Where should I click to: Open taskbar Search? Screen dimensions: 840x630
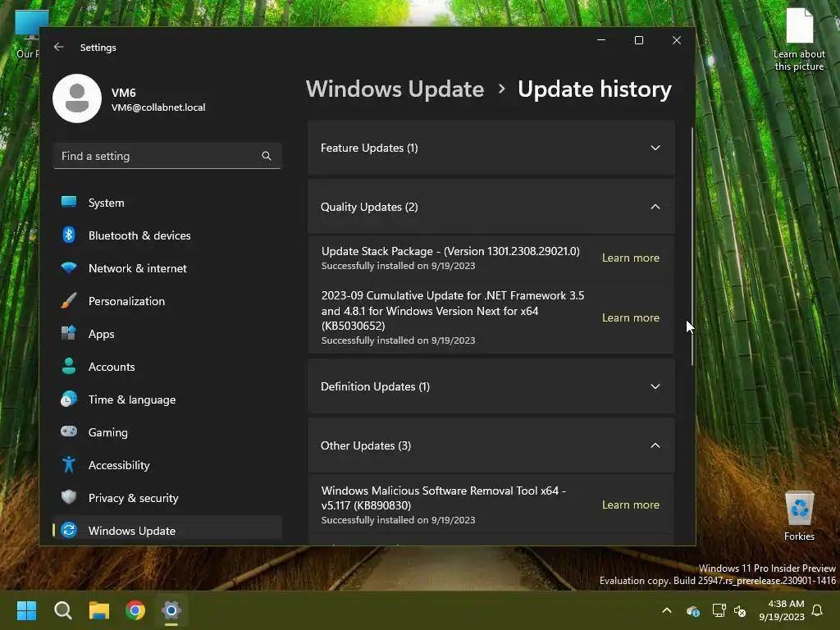click(x=62, y=610)
